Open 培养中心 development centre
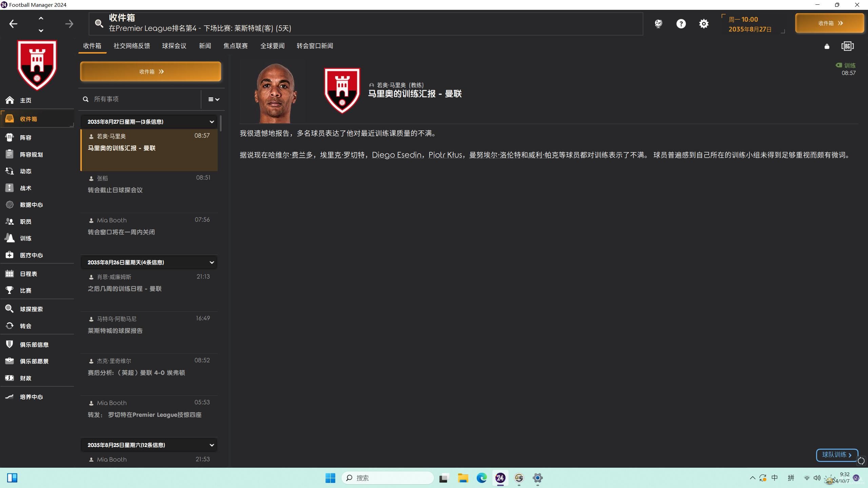 (37, 397)
